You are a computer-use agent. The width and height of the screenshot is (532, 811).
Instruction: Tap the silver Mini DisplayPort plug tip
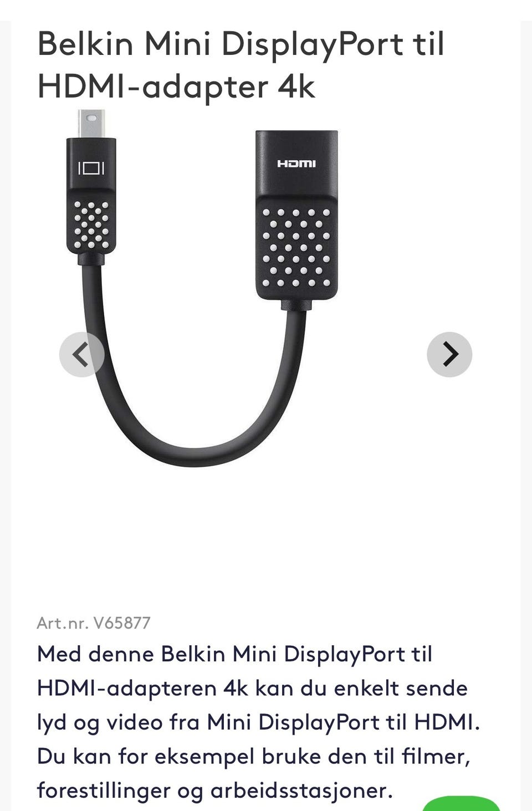(x=90, y=124)
